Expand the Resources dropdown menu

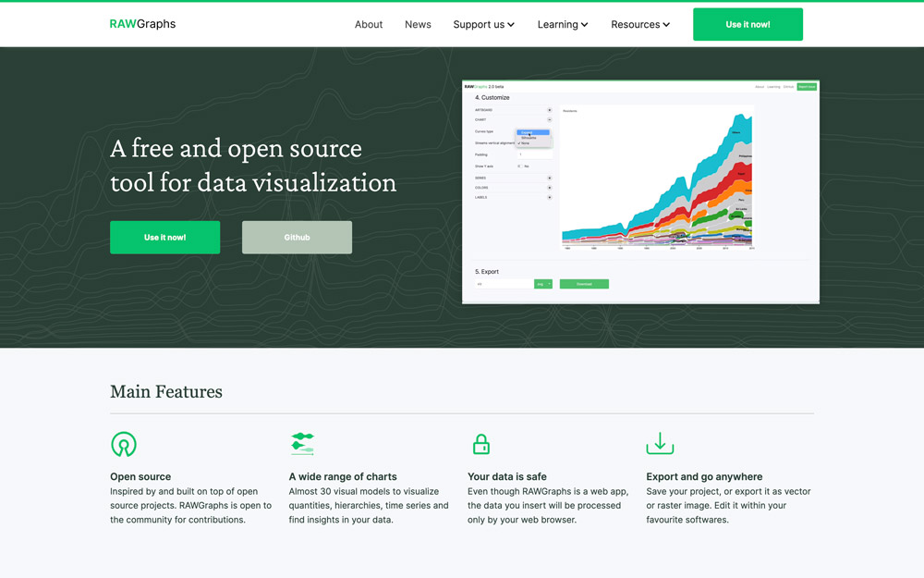point(640,24)
